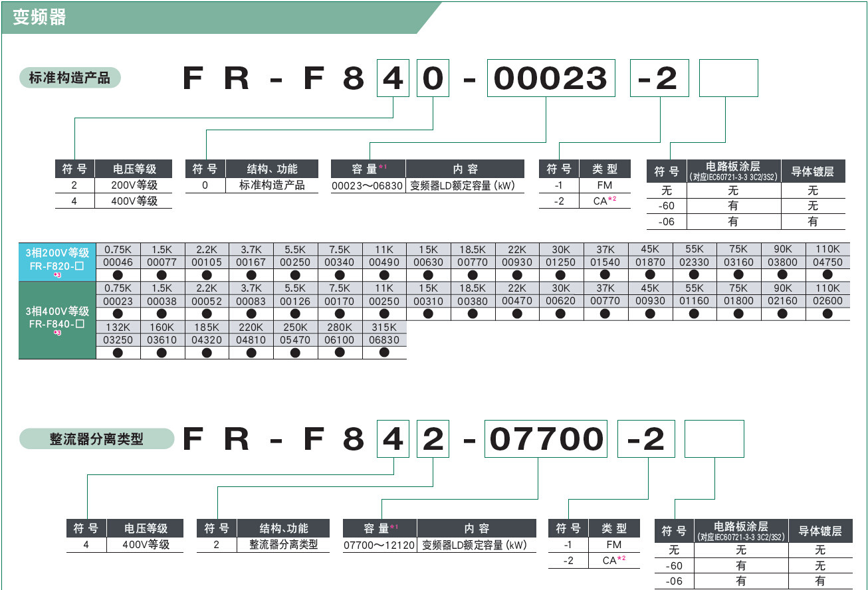Select capacity code 01540
This screenshot has height=590, width=868.
tap(605, 262)
